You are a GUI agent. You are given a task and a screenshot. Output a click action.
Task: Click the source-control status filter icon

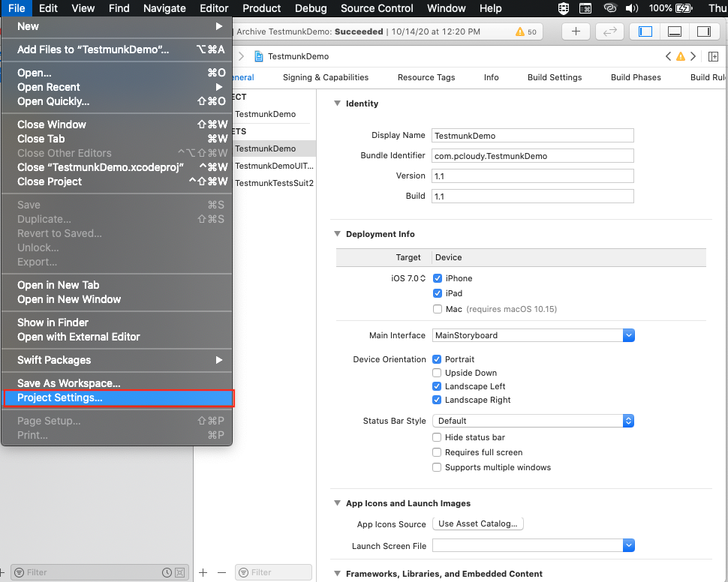pyautogui.click(x=180, y=572)
